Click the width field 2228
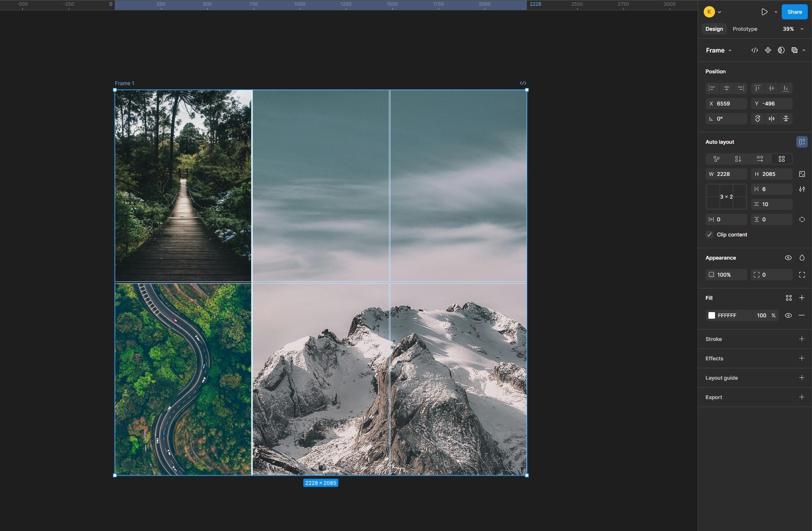Screen dimensions: 812x531 [726, 174]
